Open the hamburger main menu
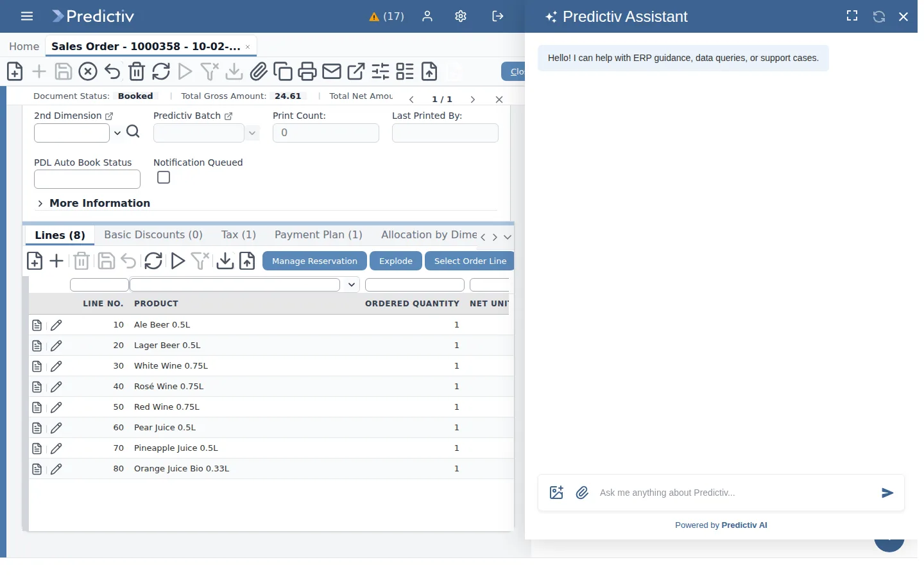Screen dimensions: 924x578 (27, 17)
